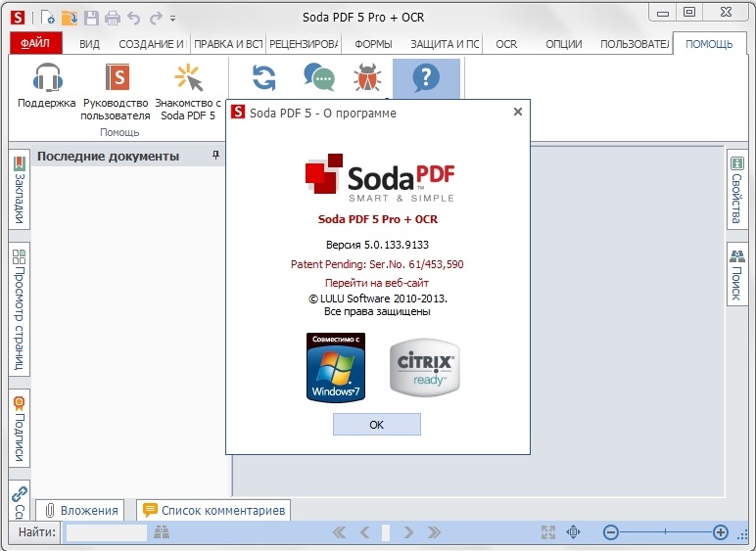Click the Версия 5.0.133.9133 text
The image size is (756, 551).
click(377, 245)
